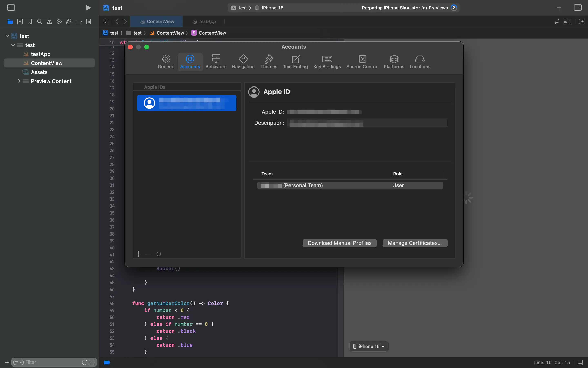Go forward in editor history

point(125,22)
